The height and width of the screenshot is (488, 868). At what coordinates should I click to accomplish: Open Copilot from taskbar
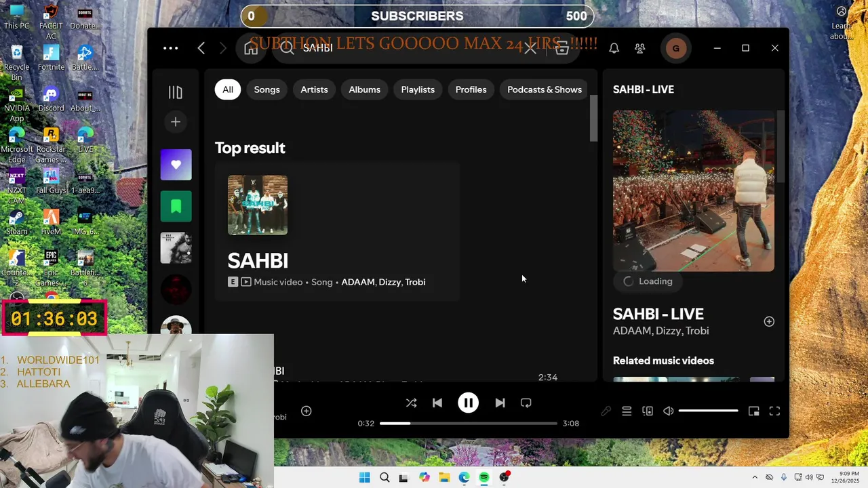click(425, 477)
